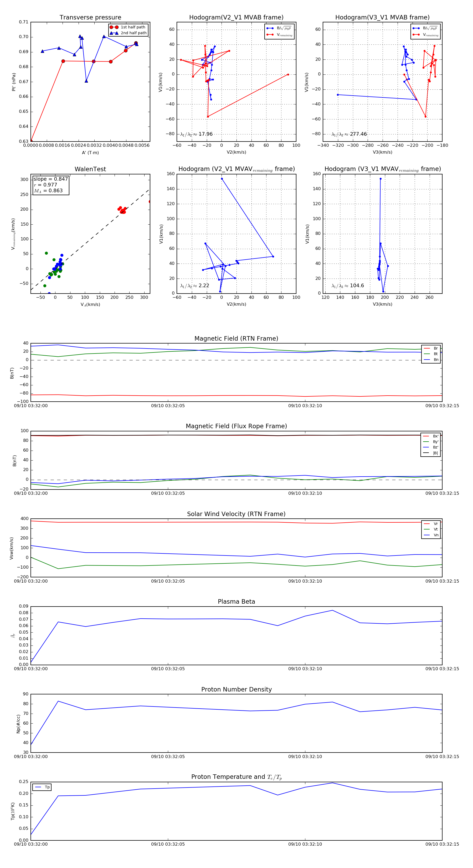This screenshot has width=473, height=868.
Task: Click the |B| legend entry
Action: [431, 453]
